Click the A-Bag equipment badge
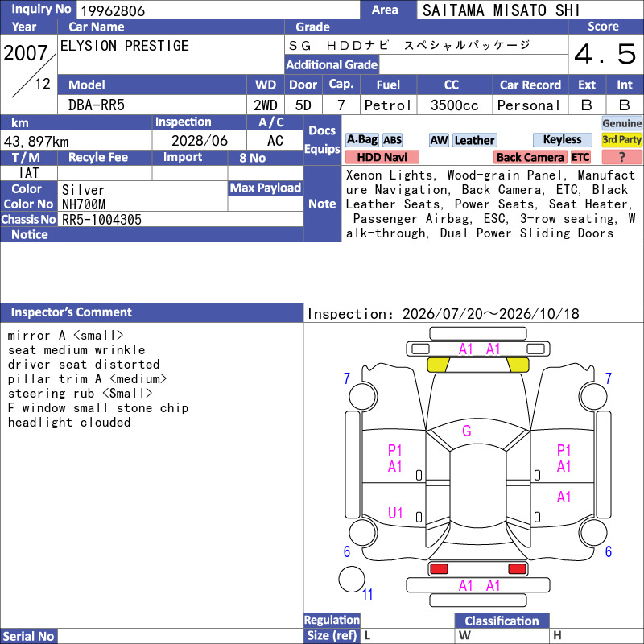The image size is (644, 644). [x=361, y=140]
